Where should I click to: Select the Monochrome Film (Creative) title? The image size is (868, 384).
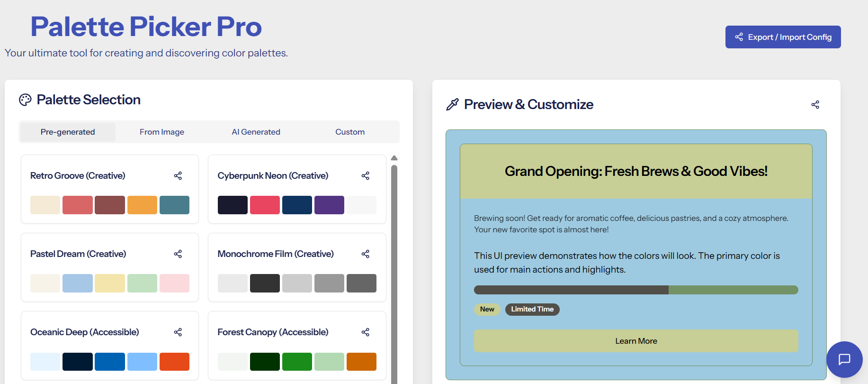(276, 254)
